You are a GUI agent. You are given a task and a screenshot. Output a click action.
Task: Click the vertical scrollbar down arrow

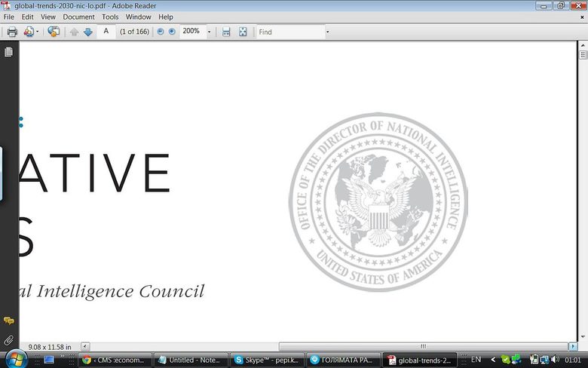(583, 336)
